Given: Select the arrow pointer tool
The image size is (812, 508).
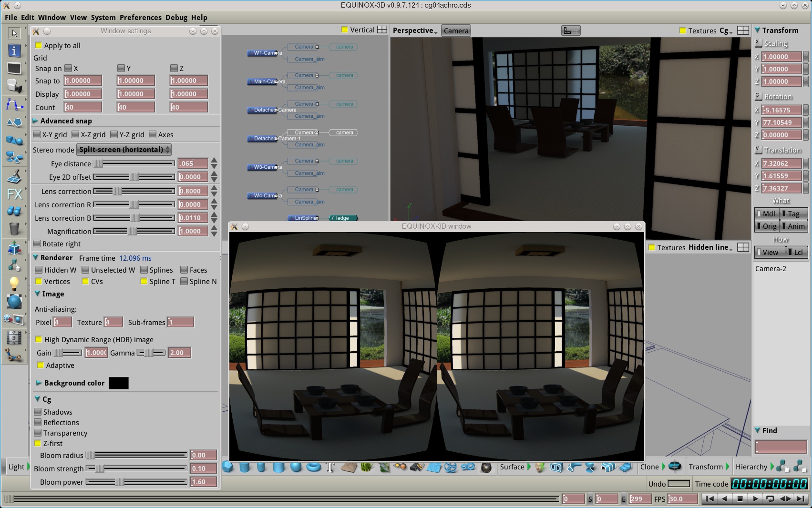Looking at the screenshot, I should (14, 33).
